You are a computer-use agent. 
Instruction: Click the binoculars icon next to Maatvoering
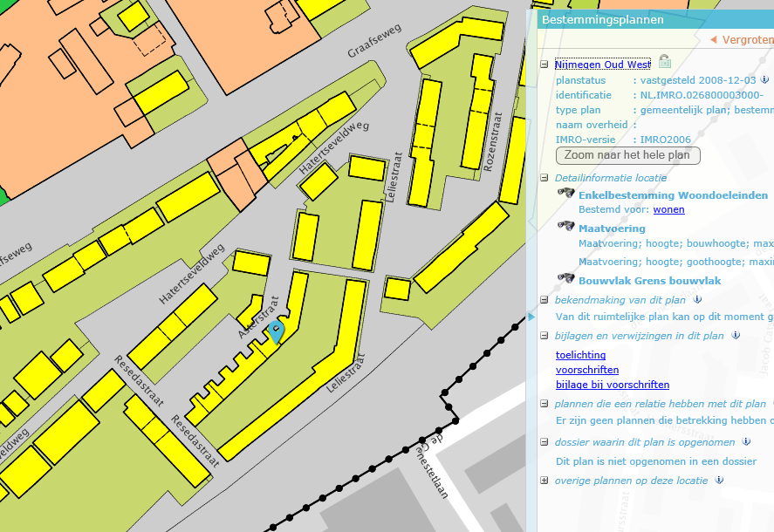565,226
